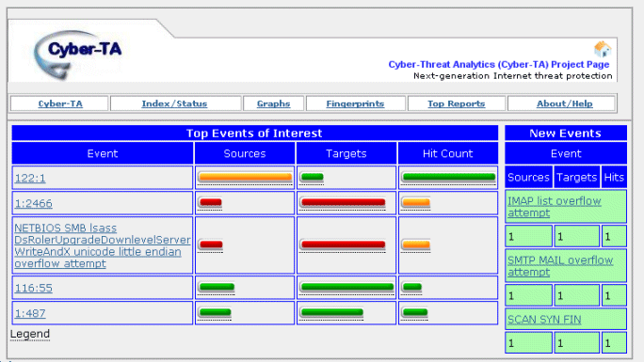The image size is (644, 362).
Task: Click red Targets bar for NETBIOS SMB event
Action: click(343, 245)
